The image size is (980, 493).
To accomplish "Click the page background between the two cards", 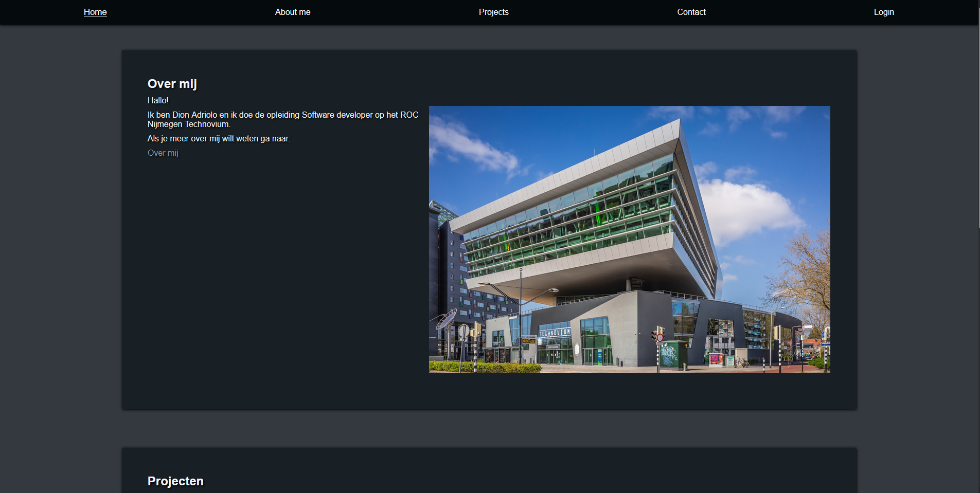I will click(x=489, y=427).
